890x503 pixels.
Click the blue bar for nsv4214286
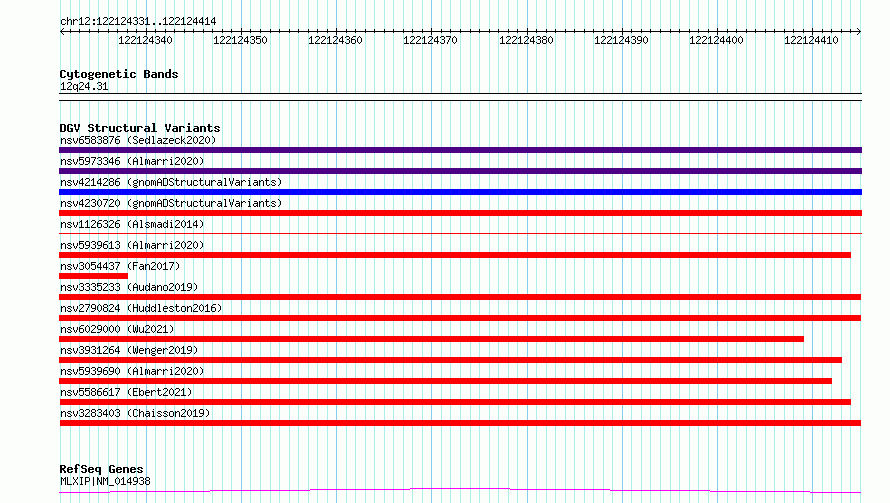pos(460,192)
